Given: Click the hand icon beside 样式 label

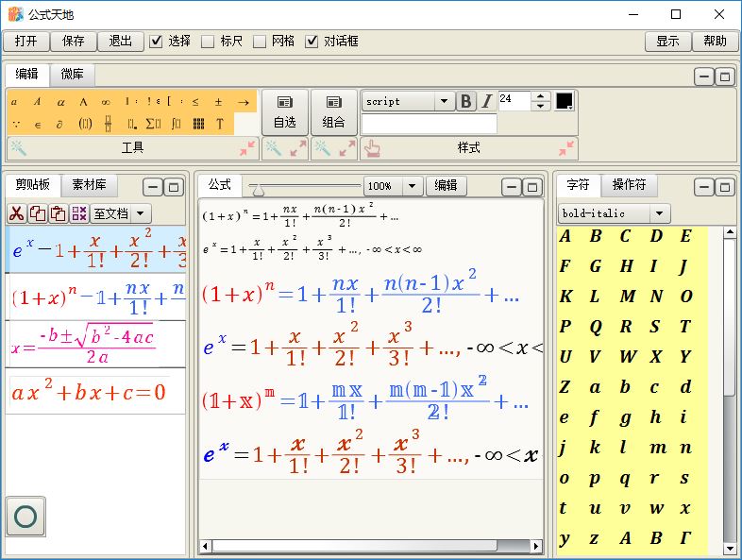Looking at the screenshot, I should coord(372,148).
